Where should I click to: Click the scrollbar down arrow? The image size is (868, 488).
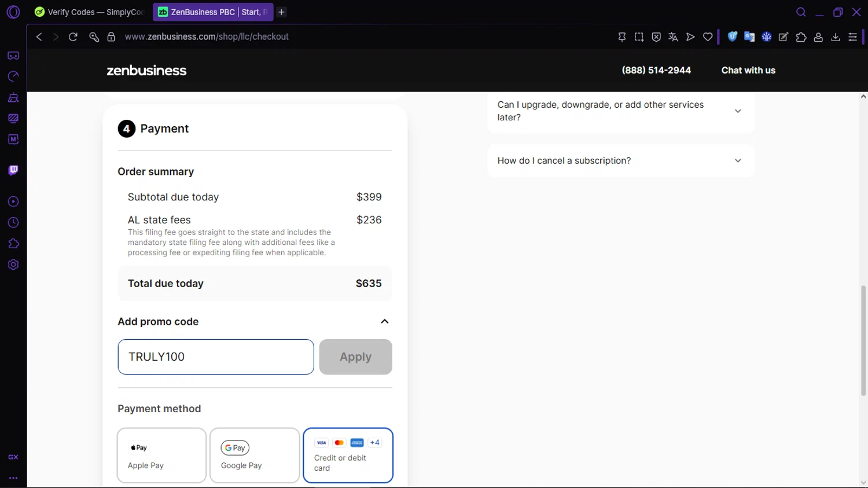click(863, 483)
